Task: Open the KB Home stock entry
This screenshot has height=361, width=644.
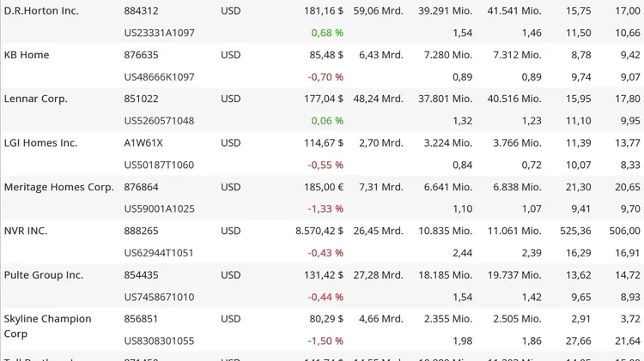Action: [27, 55]
